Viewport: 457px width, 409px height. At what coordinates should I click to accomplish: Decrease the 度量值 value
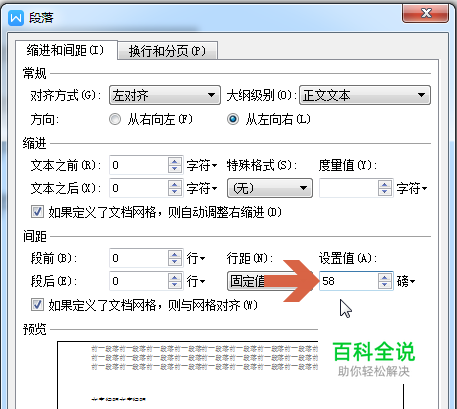click(385, 192)
